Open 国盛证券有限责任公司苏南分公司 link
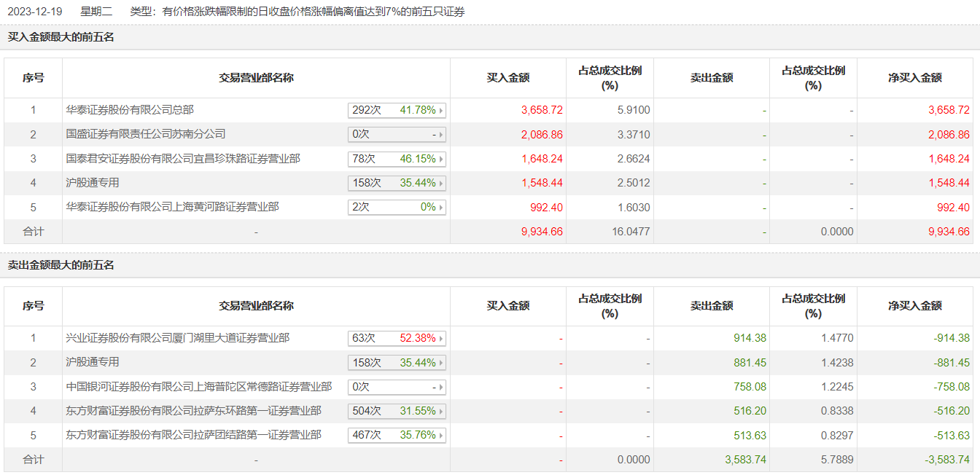The height and width of the screenshot is (475, 980). tap(146, 134)
